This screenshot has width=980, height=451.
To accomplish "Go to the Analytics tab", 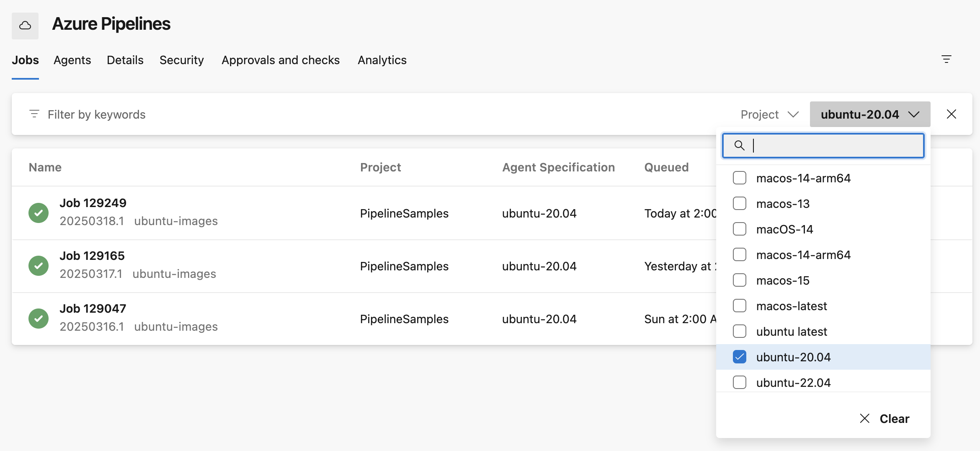I will (x=382, y=60).
